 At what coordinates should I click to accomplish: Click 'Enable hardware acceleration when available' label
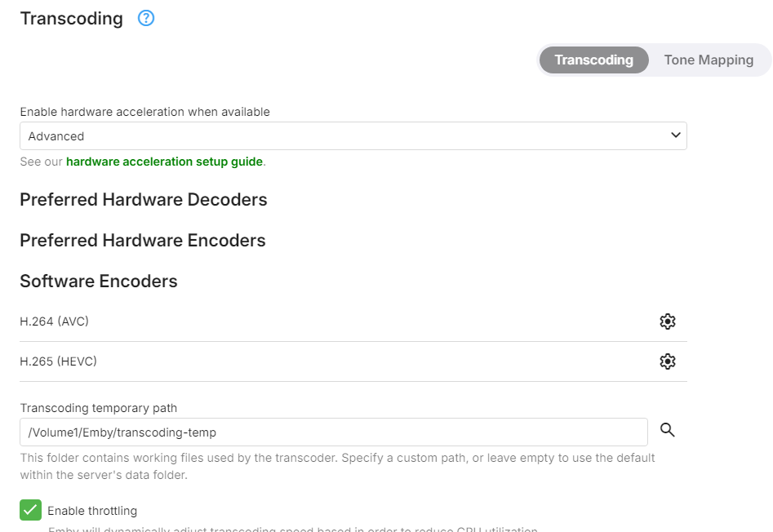point(144,112)
